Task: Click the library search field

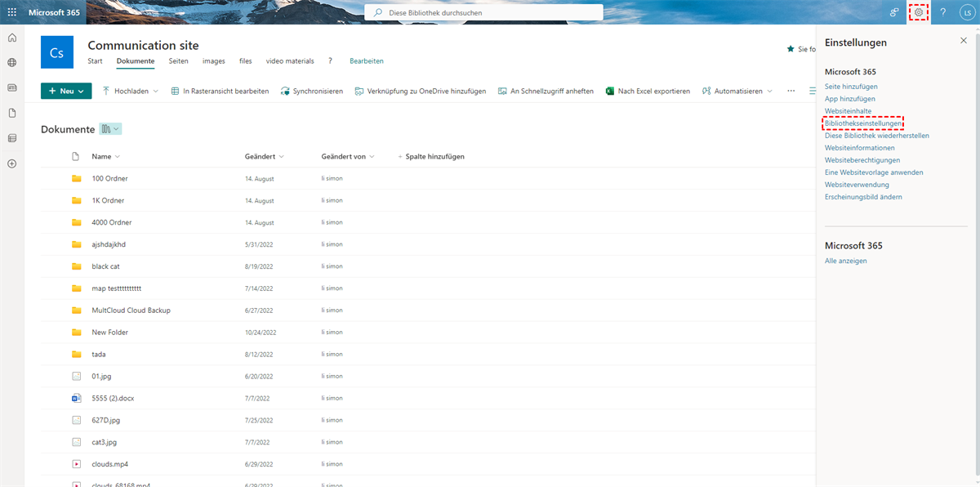Action: (483, 12)
